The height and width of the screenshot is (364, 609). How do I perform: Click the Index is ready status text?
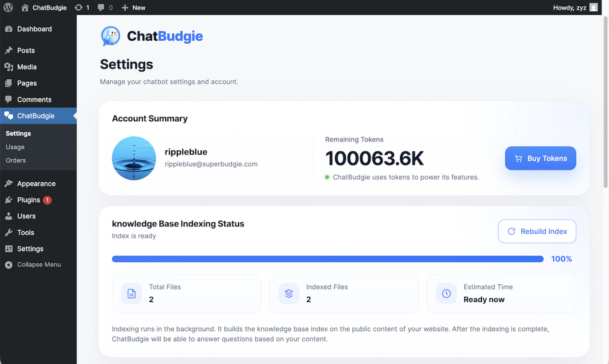tap(134, 236)
